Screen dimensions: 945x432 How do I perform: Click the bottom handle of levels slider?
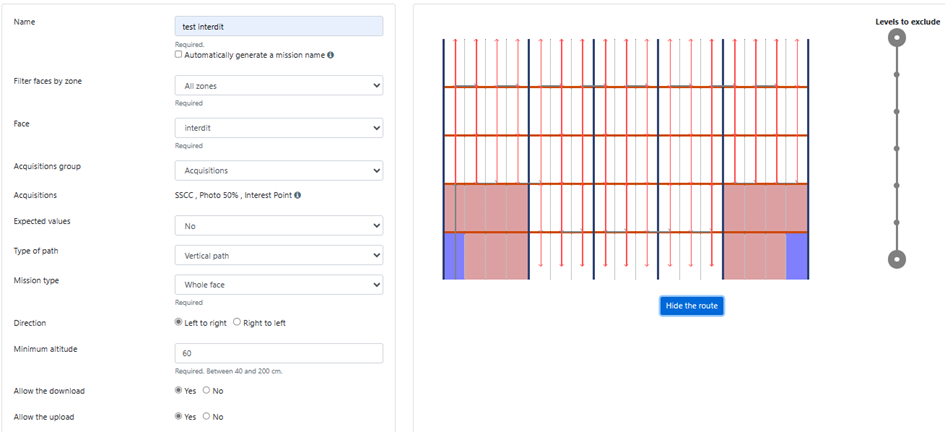897,259
